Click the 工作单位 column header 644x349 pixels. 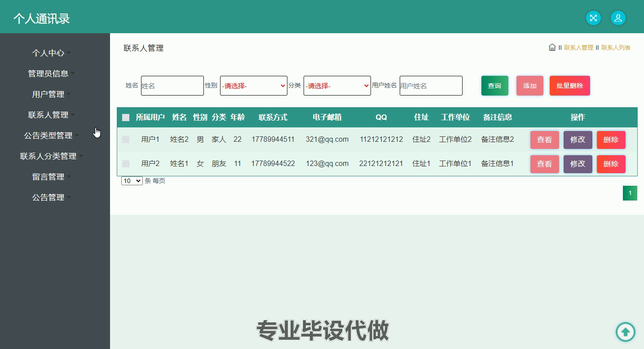click(x=455, y=117)
